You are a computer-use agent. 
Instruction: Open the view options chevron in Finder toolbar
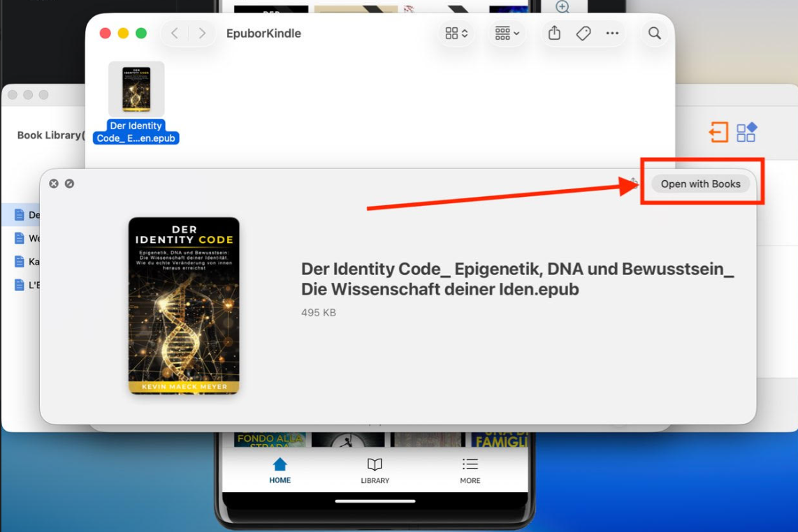click(456, 33)
